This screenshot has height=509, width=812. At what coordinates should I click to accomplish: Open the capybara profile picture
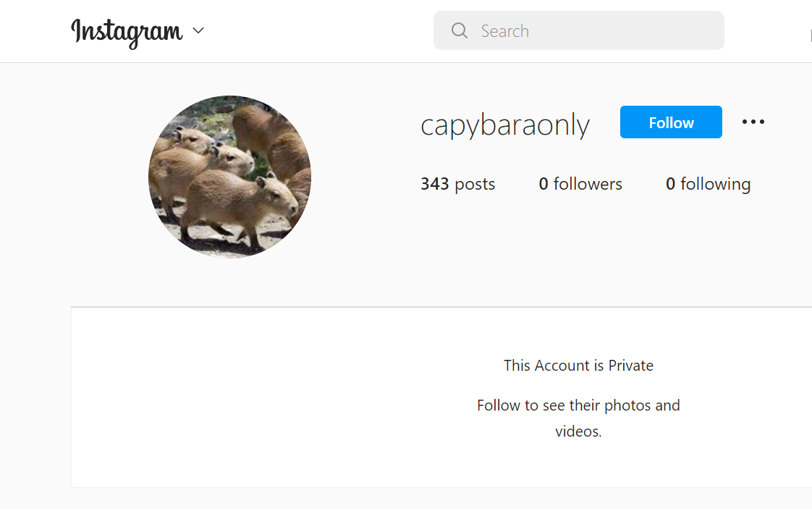click(x=230, y=177)
